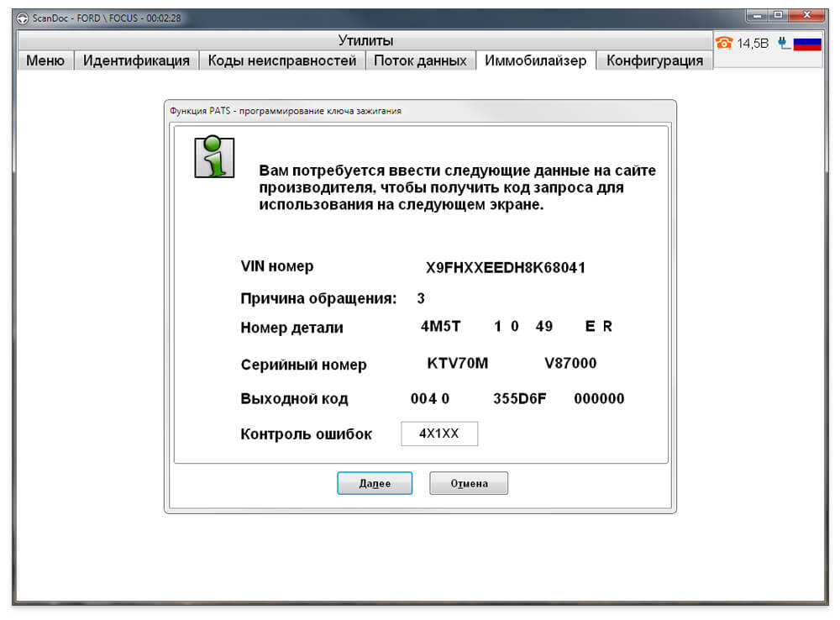Switch to the Поток данных tab
840x620 pixels.
420,60
